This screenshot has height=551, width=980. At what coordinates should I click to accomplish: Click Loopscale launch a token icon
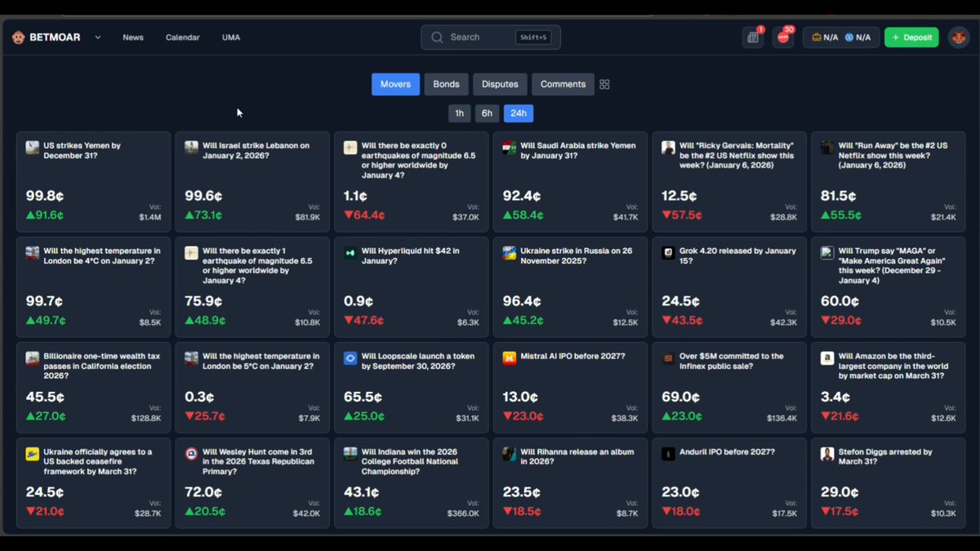[x=350, y=358]
